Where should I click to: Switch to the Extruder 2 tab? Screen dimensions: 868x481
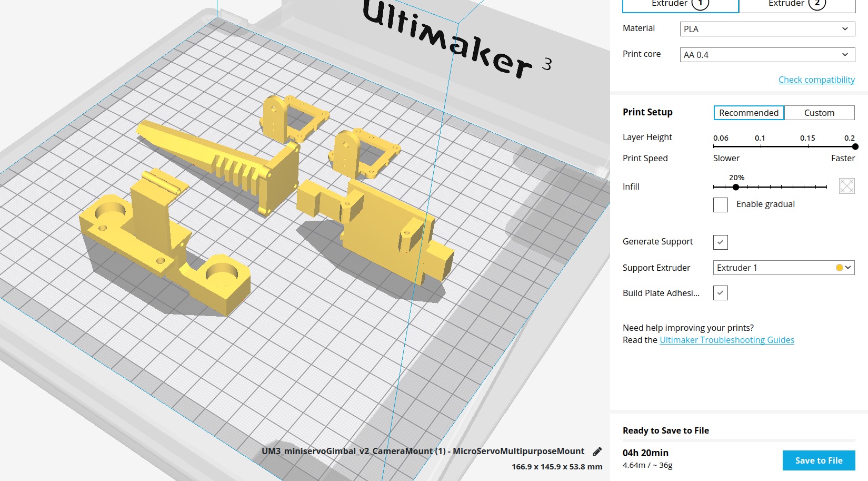(797, 5)
